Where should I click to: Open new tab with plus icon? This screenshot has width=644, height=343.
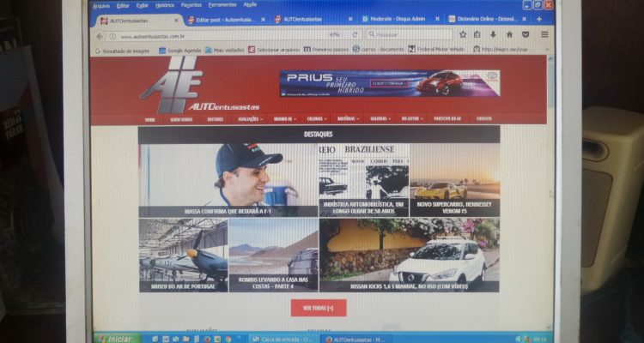(538, 19)
